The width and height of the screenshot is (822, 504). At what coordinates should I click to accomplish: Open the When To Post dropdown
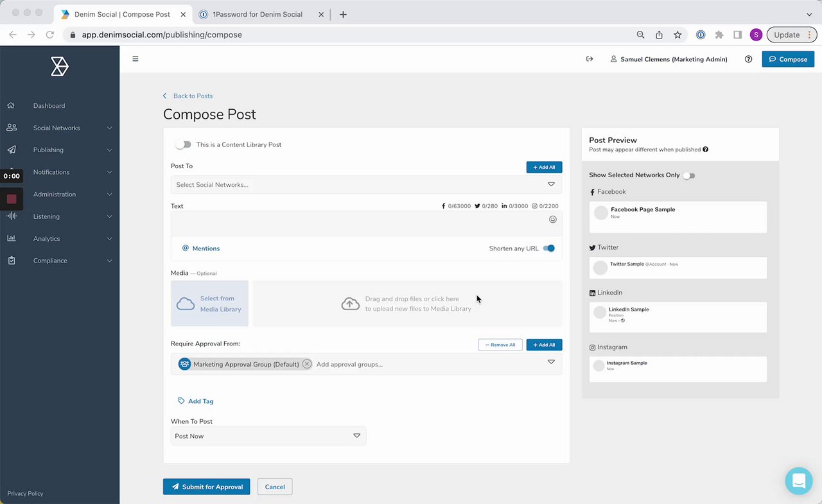(268, 436)
